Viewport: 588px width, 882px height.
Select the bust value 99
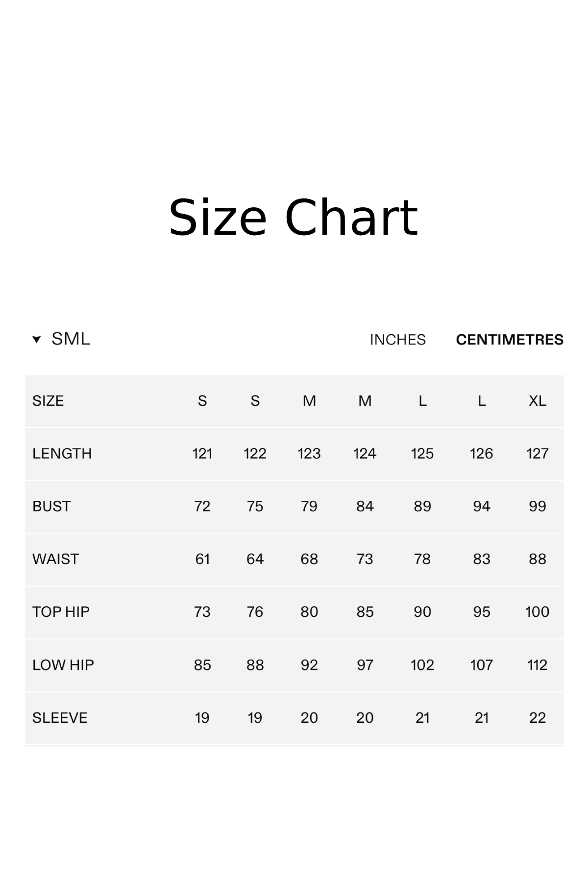tap(537, 506)
